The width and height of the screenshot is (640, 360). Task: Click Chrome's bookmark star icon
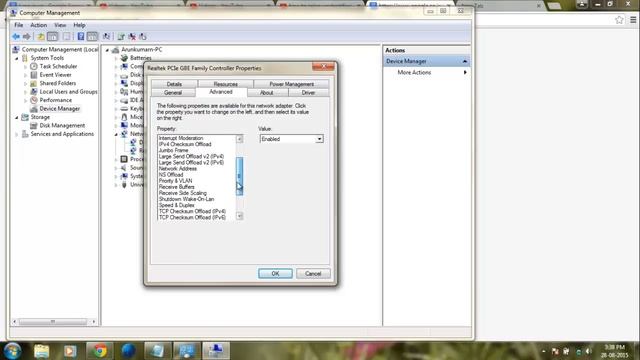click(x=619, y=20)
